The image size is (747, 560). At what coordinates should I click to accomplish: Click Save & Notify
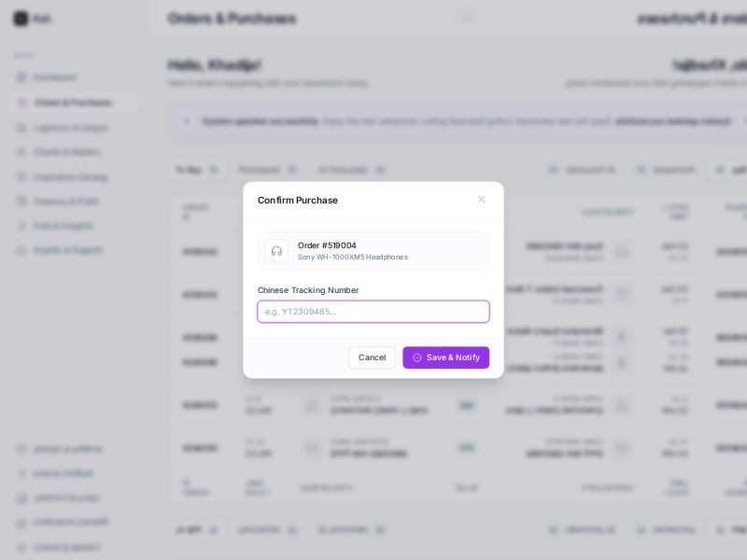(446, 357)
